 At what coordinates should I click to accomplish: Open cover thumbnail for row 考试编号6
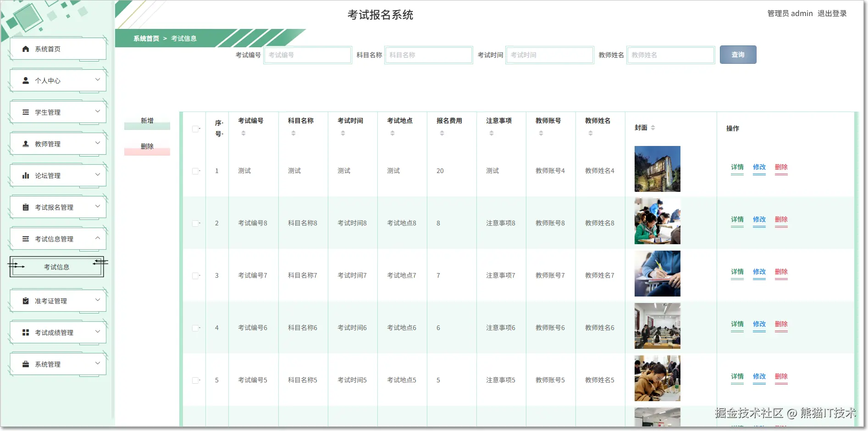point(658,326)
